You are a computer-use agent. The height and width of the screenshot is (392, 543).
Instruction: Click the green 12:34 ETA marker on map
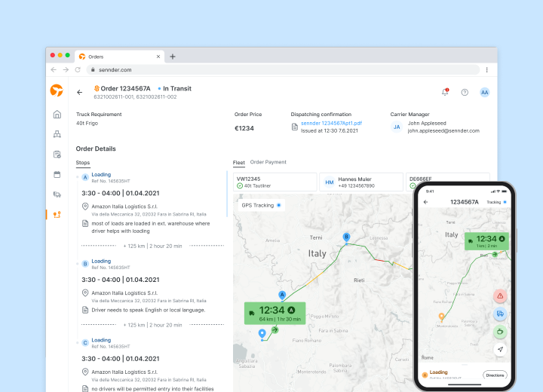271,313
